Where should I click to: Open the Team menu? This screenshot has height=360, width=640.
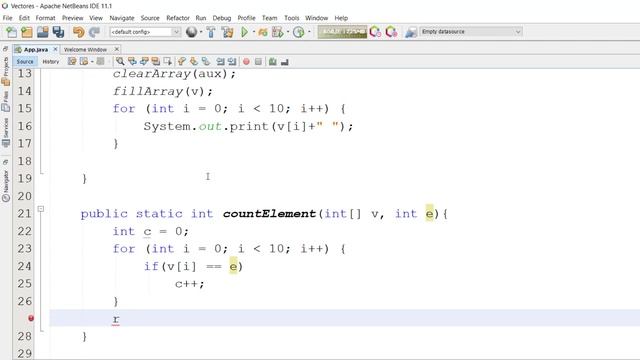coord(269,18)
